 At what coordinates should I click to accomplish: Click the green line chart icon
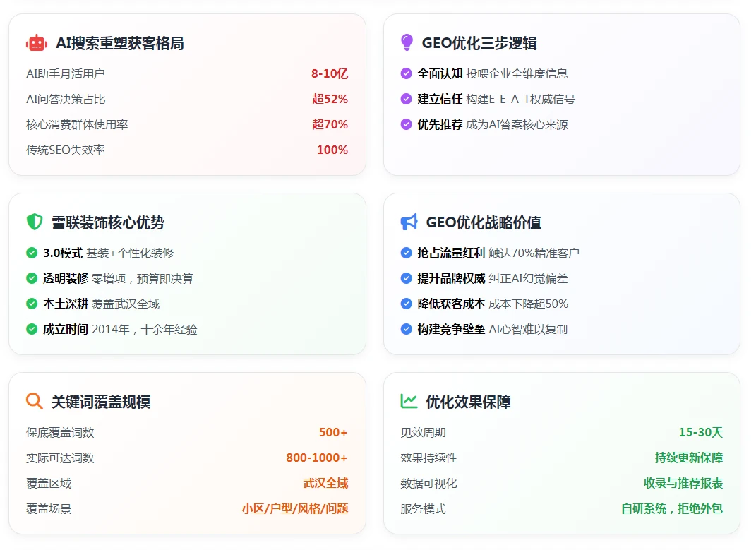(409, 402)
